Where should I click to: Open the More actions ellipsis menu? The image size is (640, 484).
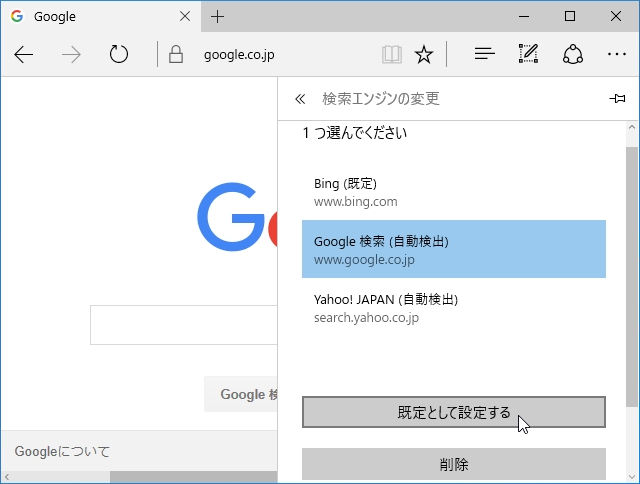[x=617, y=54]
